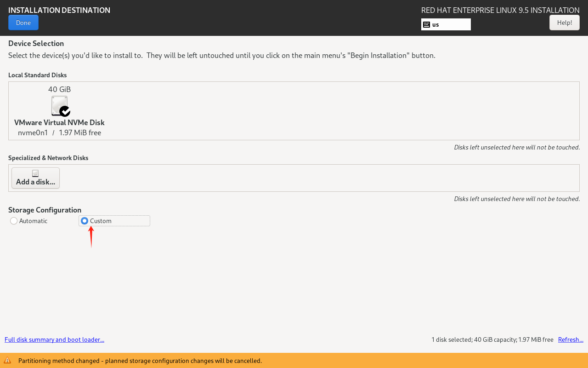Click the small disk icon in Add a disk
Screen dimensions: 588x368
35,173
